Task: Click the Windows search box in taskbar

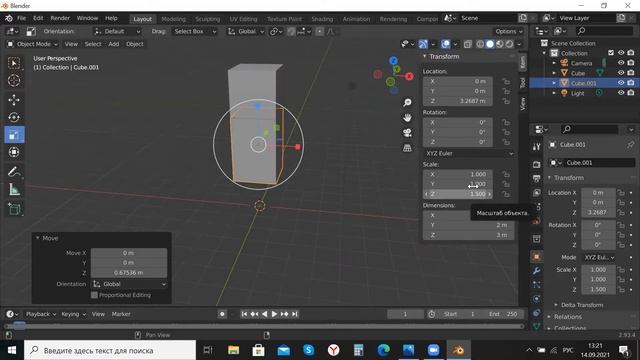Action: click(x=110, y=350)
